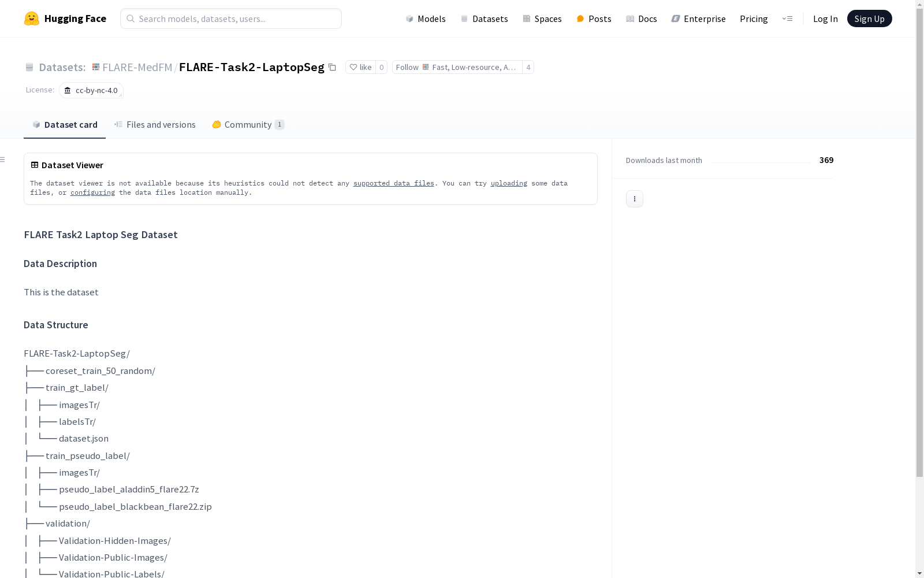Viewport: 924px width, 578px height.
Task: Click the Dataset Viewer table icon
Action: tap(35, 165)
